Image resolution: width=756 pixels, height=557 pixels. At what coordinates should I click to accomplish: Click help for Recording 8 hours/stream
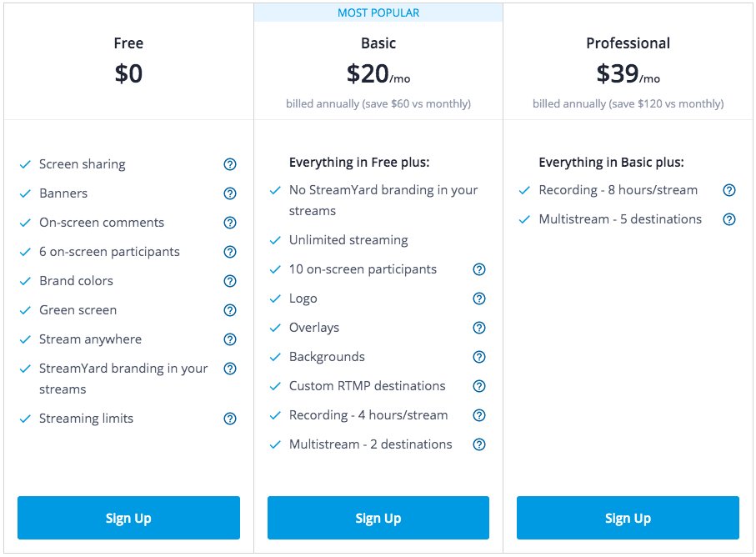729,190
